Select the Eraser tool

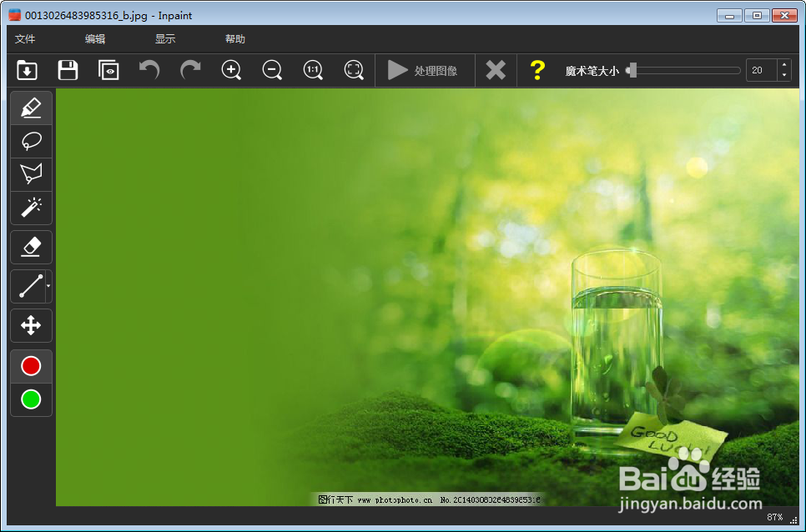(32, 247)
